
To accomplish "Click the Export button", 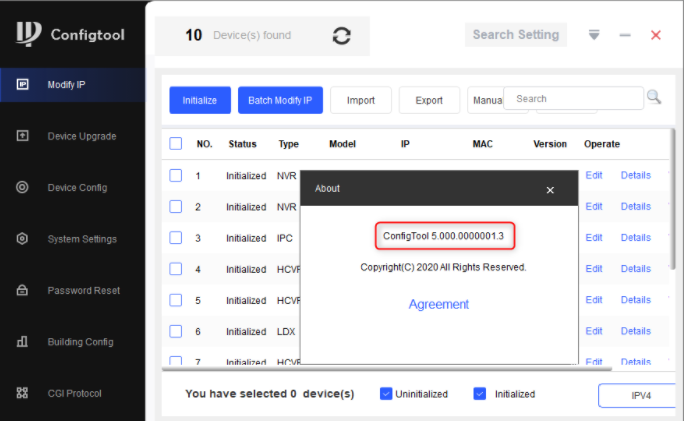I will point(429,100).
